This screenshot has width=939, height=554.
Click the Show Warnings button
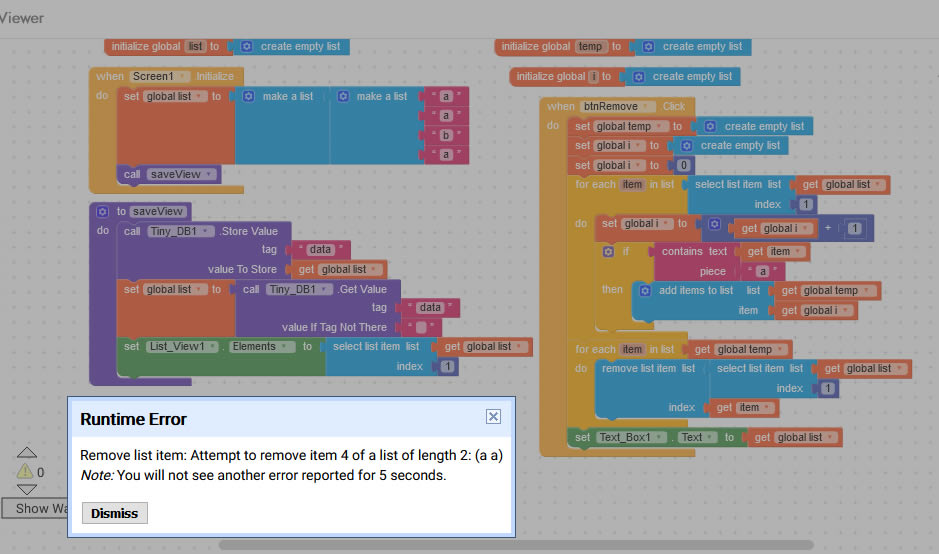pyautogui.click(x=34, y=508)
